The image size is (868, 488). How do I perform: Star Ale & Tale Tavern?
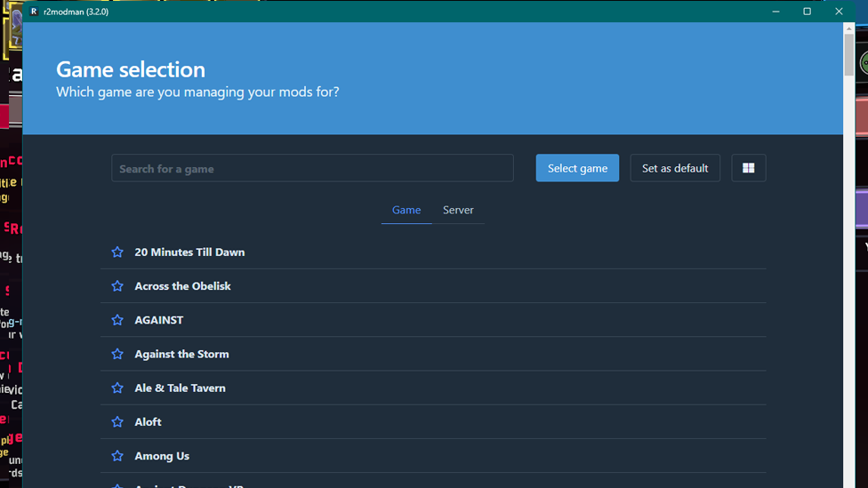click(117, 388)
